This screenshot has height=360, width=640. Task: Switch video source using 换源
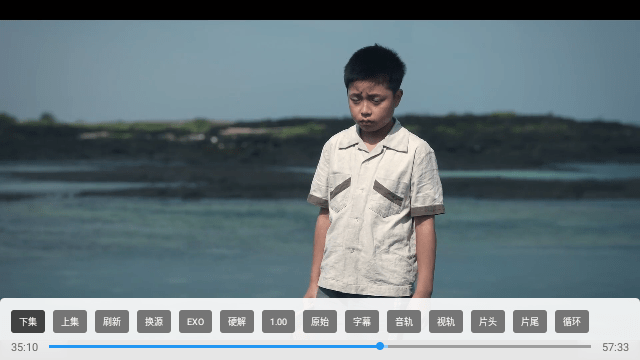(154, 322)
